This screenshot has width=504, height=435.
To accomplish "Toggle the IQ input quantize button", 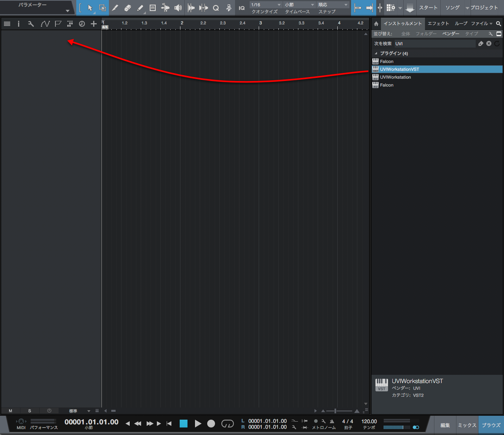I will 241,8.
